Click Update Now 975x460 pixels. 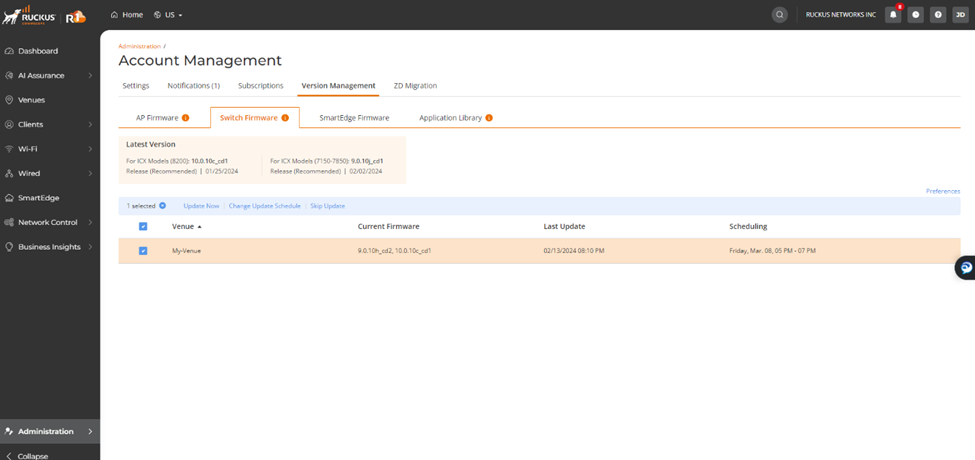click(201, 206)
